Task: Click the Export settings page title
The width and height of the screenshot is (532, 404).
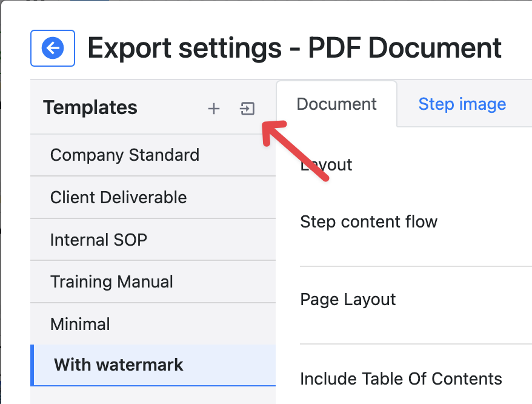Action: [x=294, y=48]
